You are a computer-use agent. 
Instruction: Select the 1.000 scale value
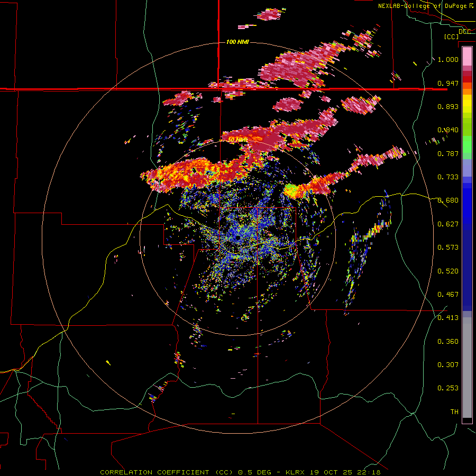(x=448, y=59)
